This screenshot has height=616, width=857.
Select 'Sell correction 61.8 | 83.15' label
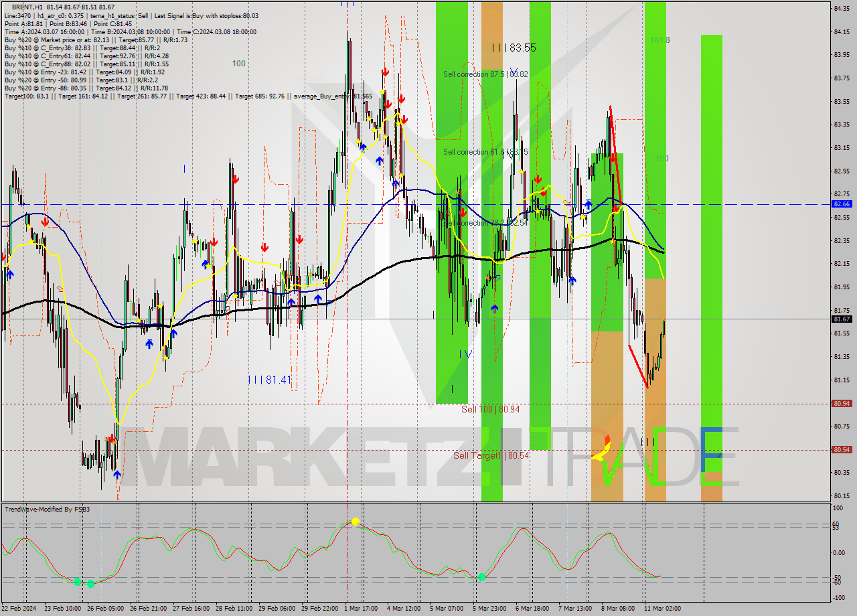point(485,152)
